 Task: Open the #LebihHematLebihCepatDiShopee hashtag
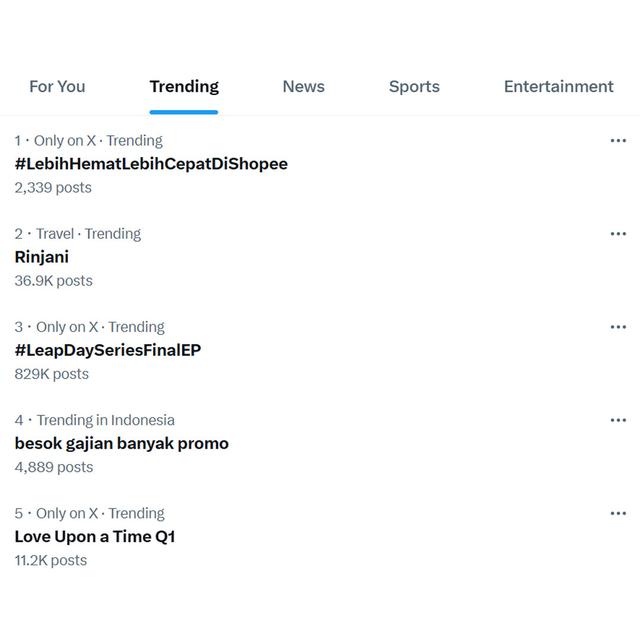[x=151, y=164]
